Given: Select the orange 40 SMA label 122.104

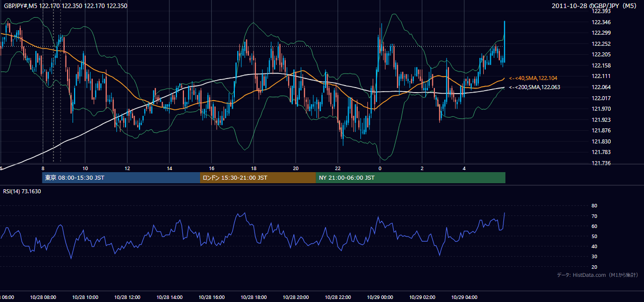Looking at the screenshot, I should (x=533, y=78).
